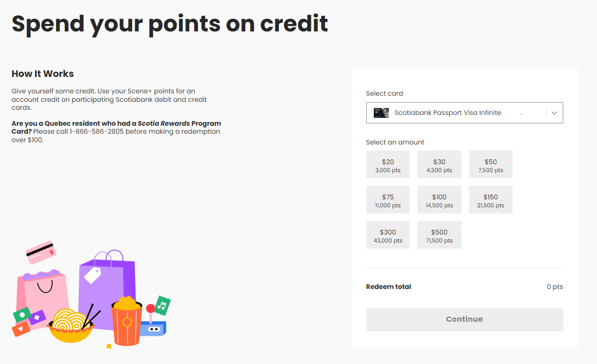Image resolution: width=597 pixels, height=364 pixels.
Task: Pick the $50 for 7,500 pts option
Action: point(491,165)
